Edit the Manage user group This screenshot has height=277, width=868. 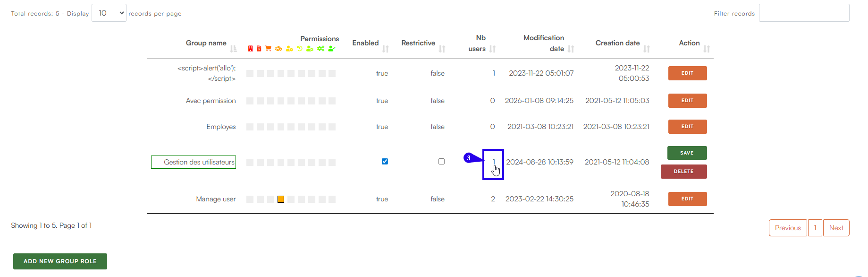pos(687,199)
